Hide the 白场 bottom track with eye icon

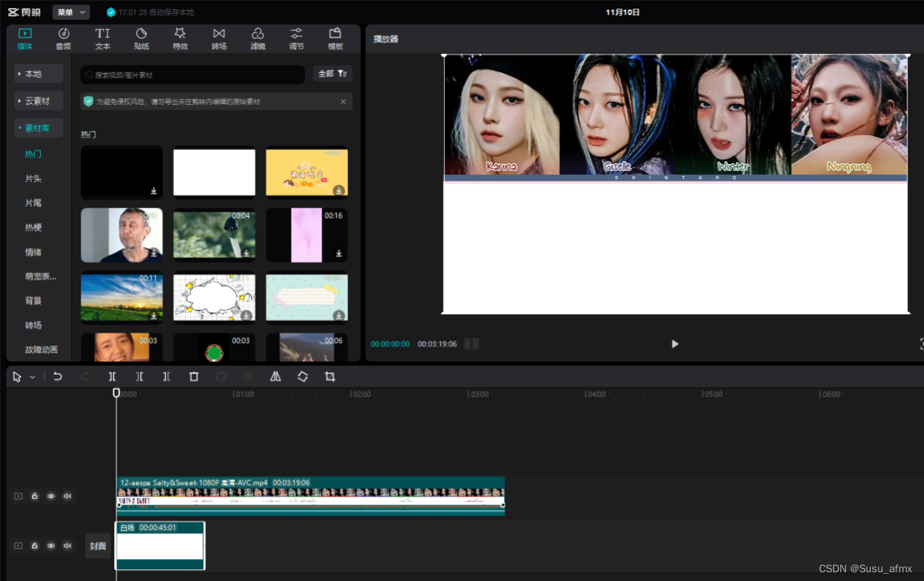click(x=51, y=545)
